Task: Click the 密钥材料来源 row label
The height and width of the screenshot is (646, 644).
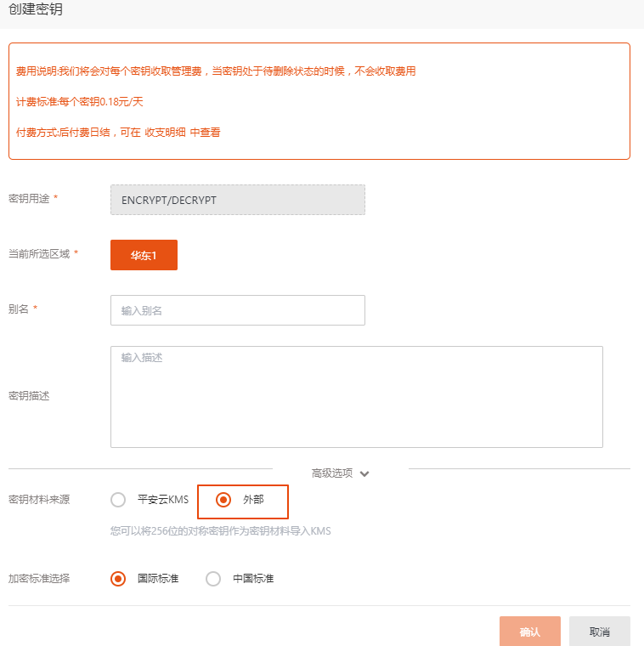Action: click(x=39, y=499)
